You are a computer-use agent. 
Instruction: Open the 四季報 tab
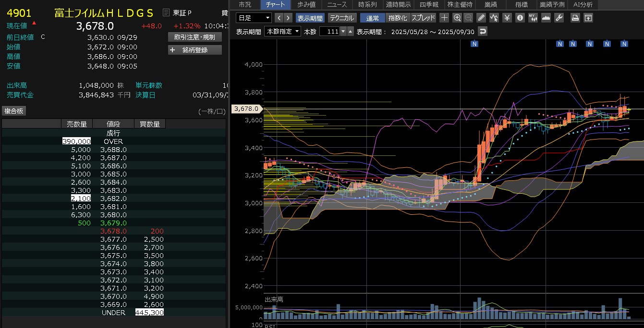(429, 5)
